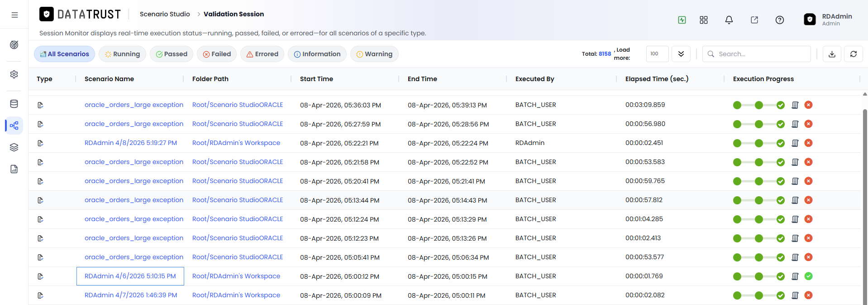This screenshot has height=305, width=868.
Task: Open the apps grid icon
Action: coord(703,20)
